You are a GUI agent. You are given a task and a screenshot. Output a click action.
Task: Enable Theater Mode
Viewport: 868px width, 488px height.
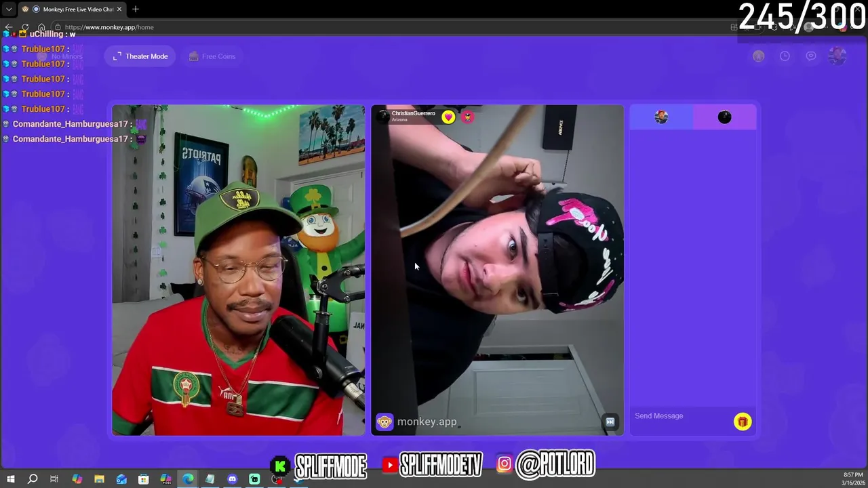pyautogui.click(x=140, y=56)
